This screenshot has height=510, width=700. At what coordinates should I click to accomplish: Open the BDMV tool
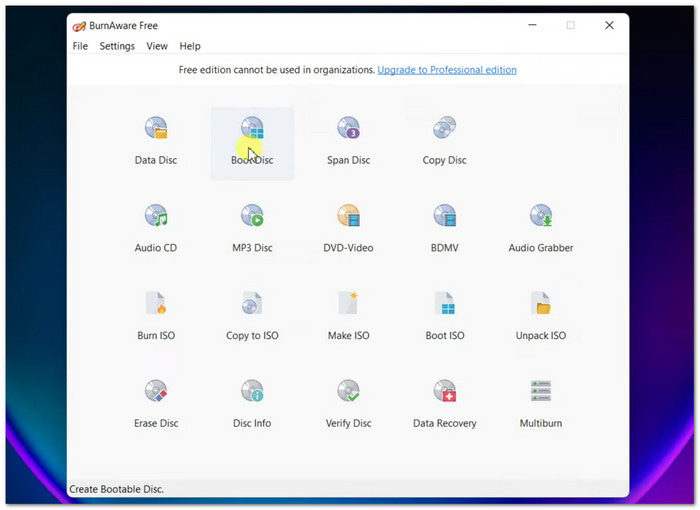point(445,230)
